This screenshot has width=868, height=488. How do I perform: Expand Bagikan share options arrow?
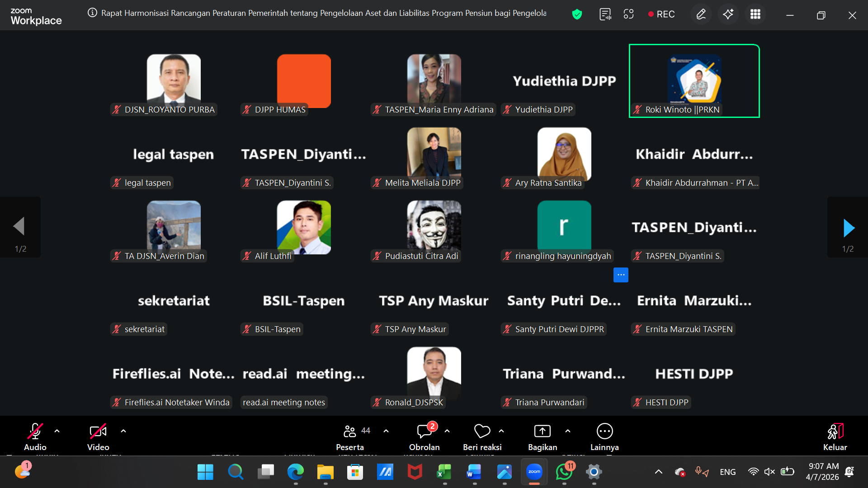[568, 431]
